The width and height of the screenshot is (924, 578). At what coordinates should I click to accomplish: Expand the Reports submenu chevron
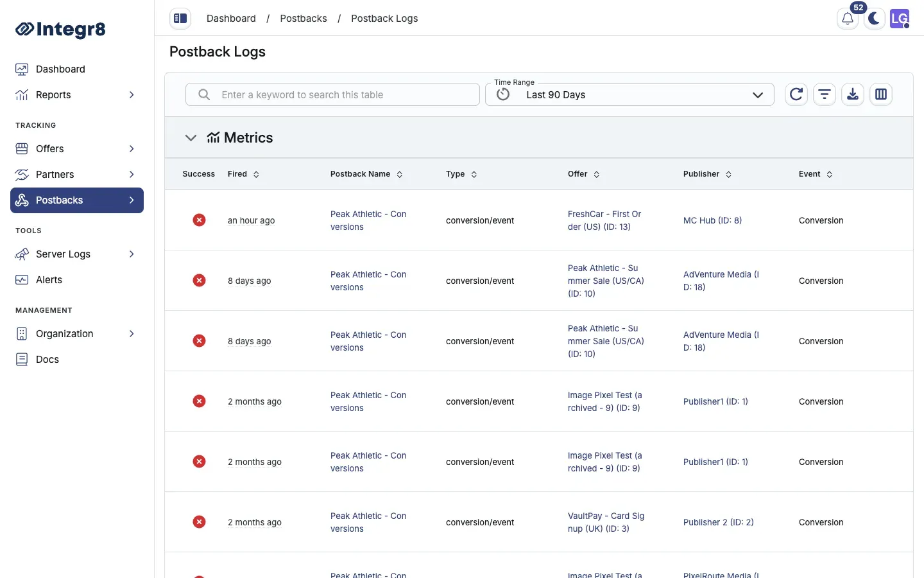tap(132, 95)
